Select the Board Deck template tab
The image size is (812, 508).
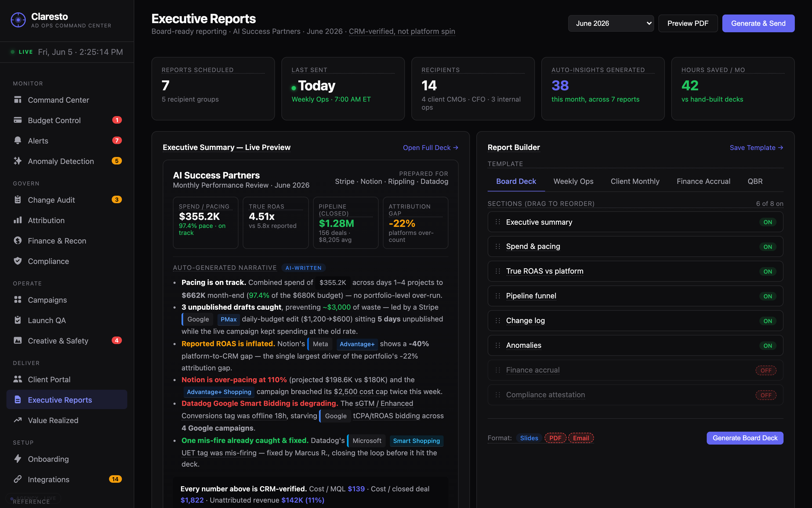[516, 181]
